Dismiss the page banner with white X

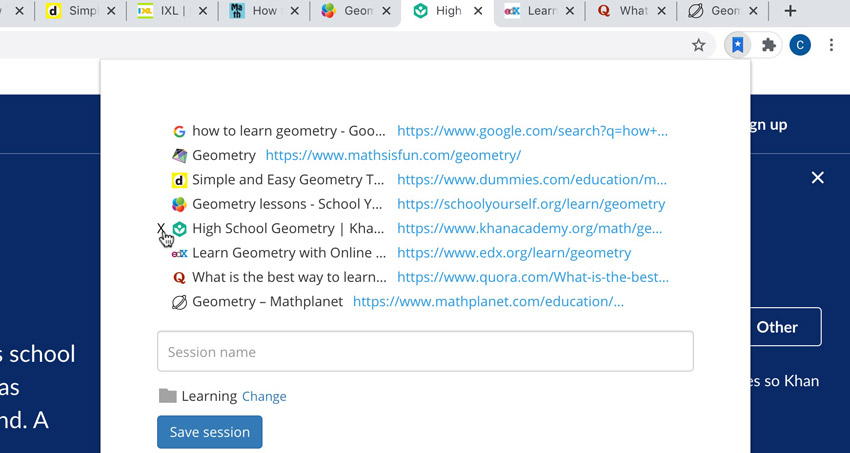click(818, 178)
